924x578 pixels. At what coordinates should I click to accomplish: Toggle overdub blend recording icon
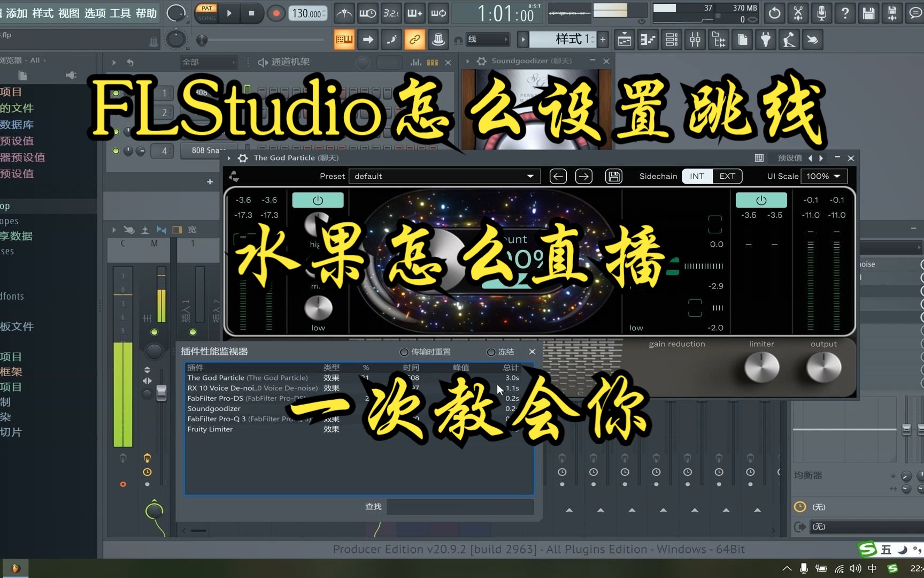(415, 13)
